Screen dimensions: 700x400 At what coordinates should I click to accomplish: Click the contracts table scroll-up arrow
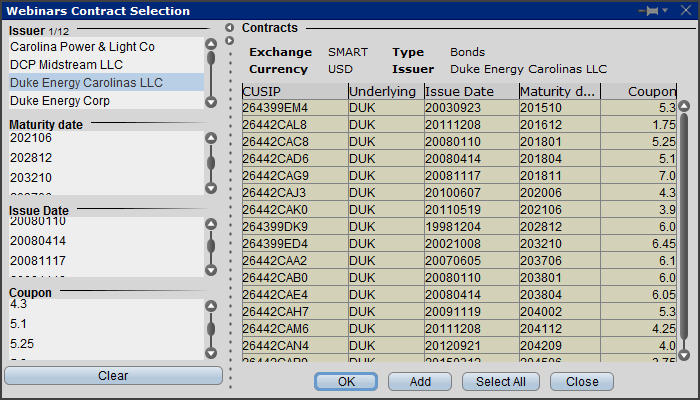(684, 106)
